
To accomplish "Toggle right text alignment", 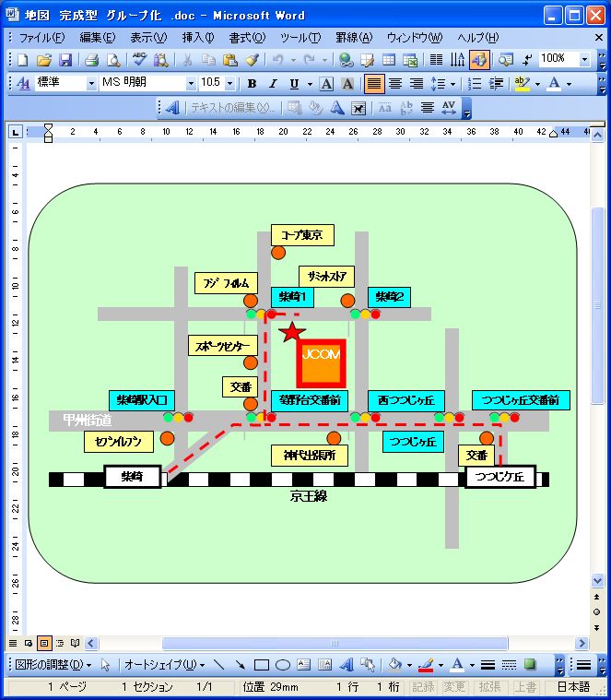I will [417, 84].
